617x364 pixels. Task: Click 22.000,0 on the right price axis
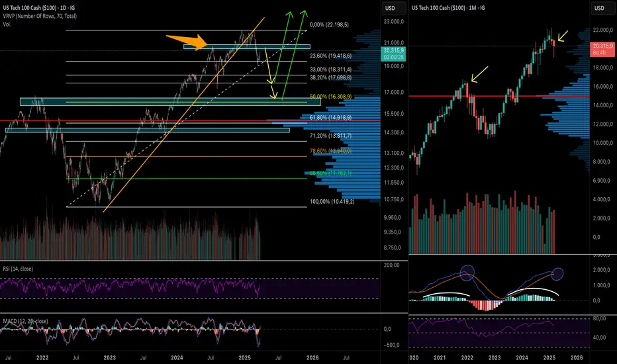[x=603, y=30]
